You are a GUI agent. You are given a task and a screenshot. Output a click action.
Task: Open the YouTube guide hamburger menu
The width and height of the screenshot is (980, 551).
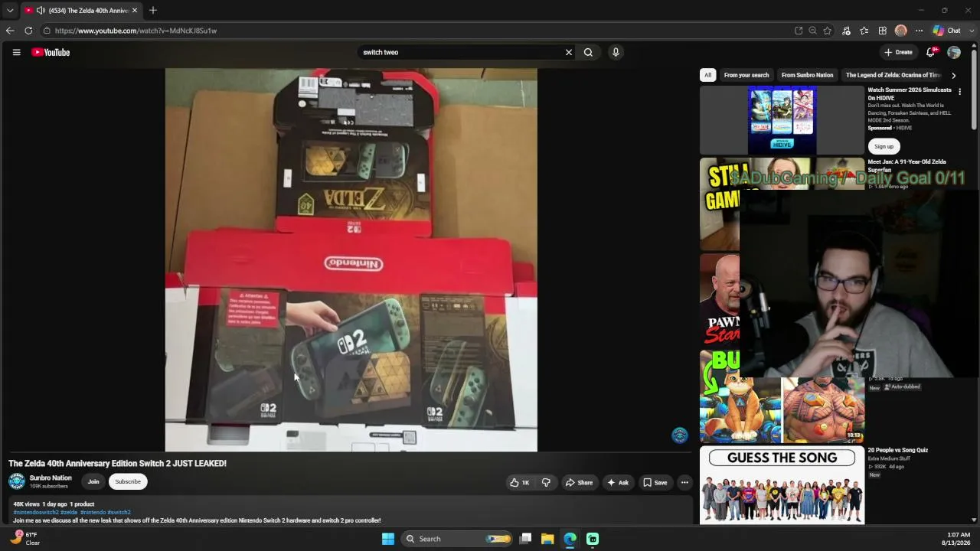point(16,52)
